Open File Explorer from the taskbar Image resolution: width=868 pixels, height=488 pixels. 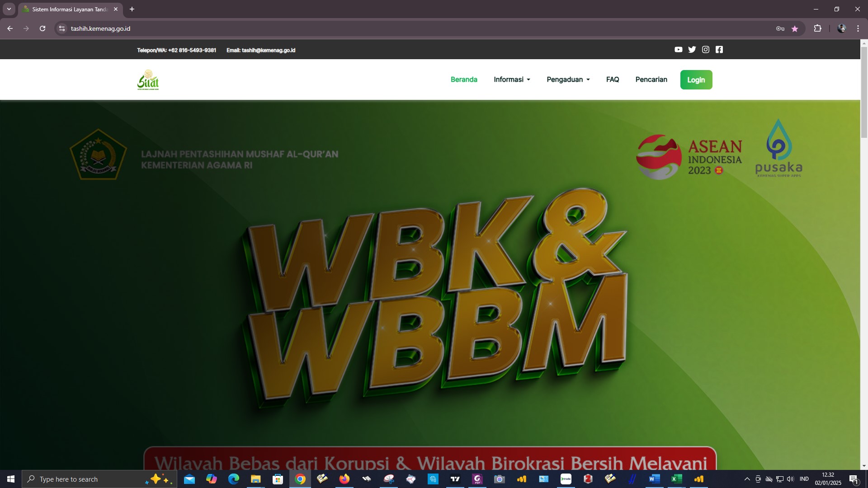coord(256,479)
